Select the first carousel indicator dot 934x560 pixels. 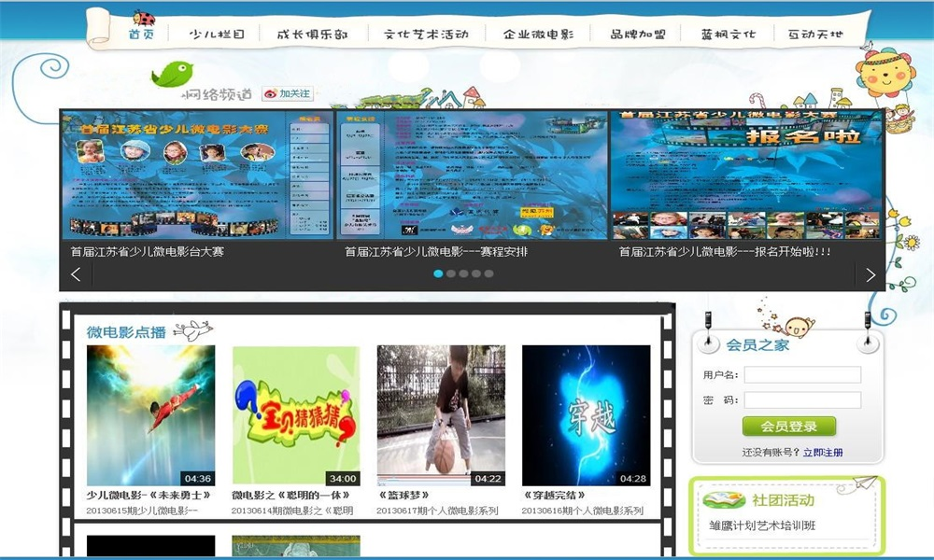(x=437, y=273)
